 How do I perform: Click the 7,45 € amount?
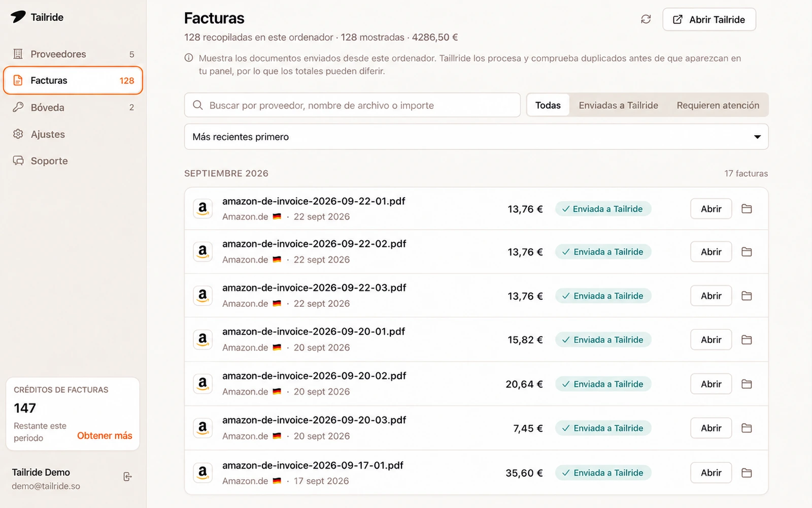[x=528, y=428]
